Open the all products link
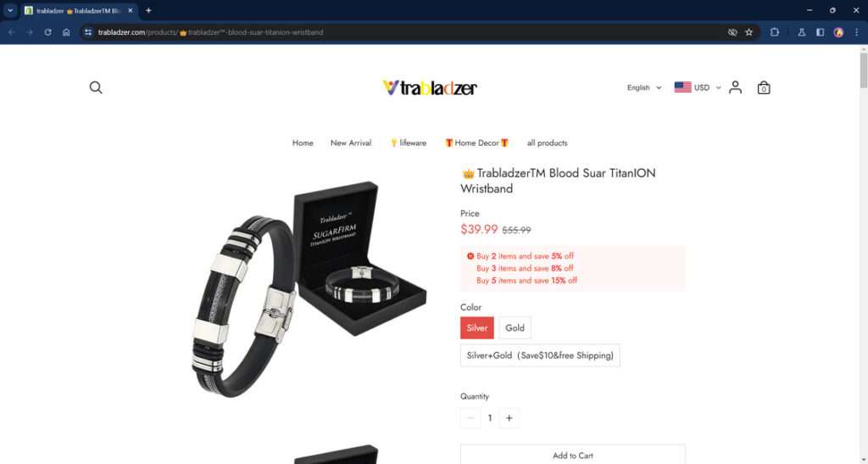Image resolution: width=868 pixels, height=464 pixels. point(547,143)
